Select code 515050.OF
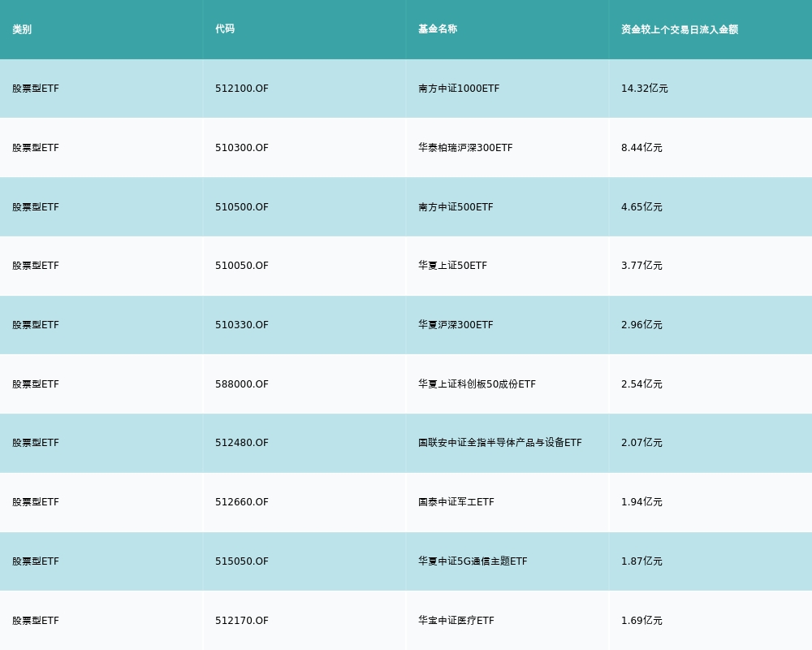Screen dimensions: 812x650 (242, 561)
